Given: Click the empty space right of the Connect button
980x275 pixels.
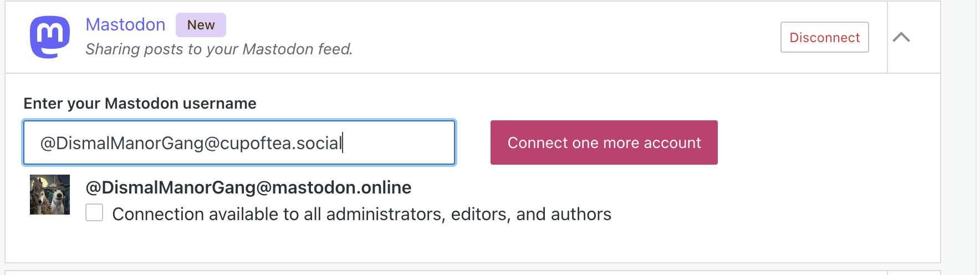Looking at the screenshot, I should coord(820,143).
